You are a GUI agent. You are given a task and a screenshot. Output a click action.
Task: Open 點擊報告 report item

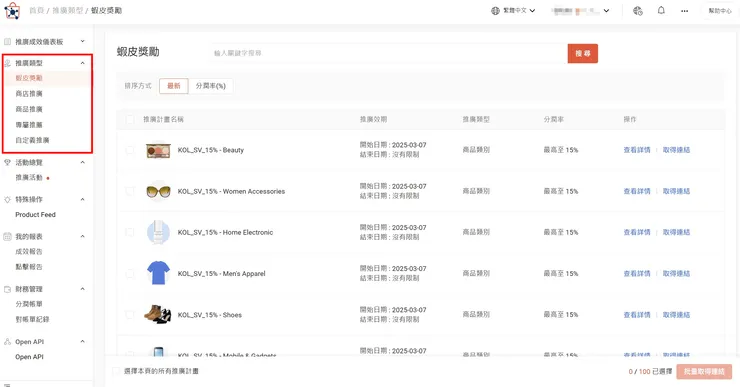point(29,267)
